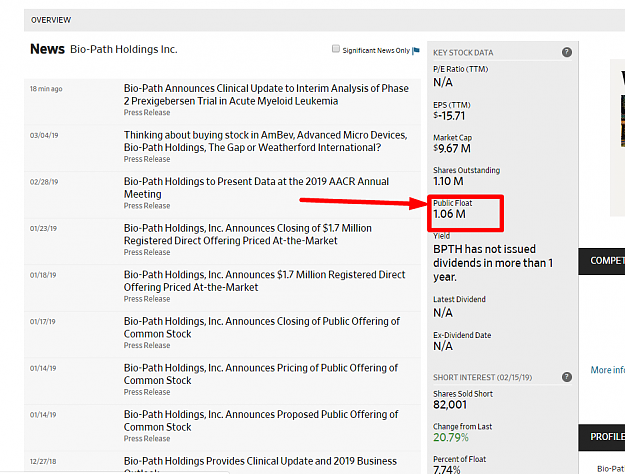Click the More info link on the right

click(607, 370)
